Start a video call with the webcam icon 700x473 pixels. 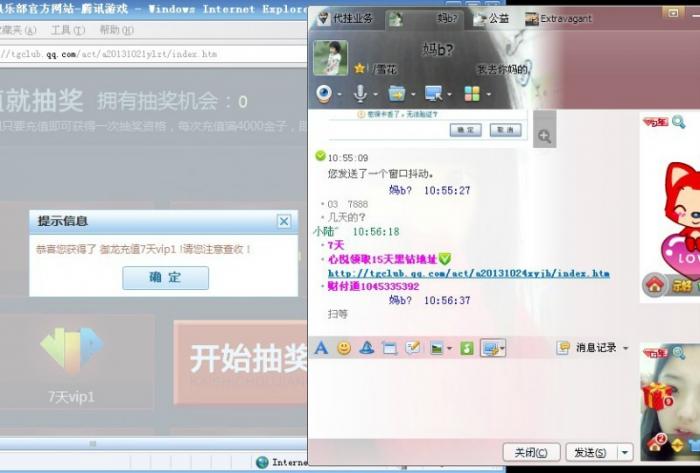pos(324,94)
